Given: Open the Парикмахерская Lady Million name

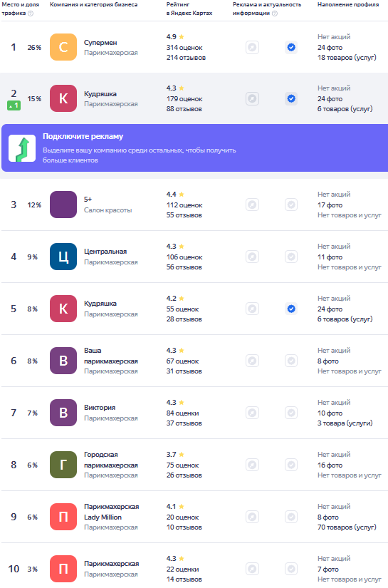Looking at the screenshot, I should pyautogui.click(x=111, y=512).
